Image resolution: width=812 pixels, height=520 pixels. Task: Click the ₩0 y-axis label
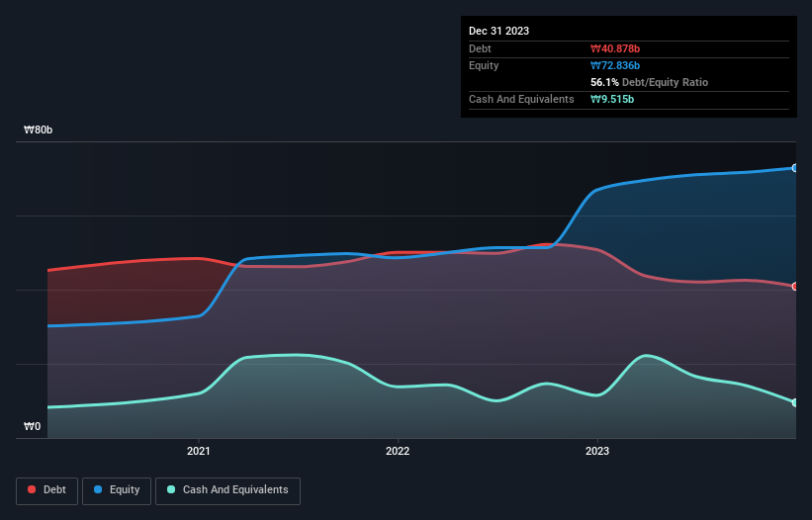[x=32, y=426]
